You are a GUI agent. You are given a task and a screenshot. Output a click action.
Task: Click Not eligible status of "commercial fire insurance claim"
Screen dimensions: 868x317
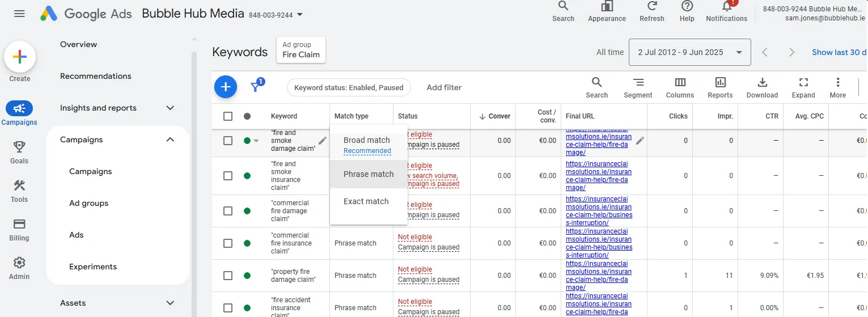(x=415, y=237)
